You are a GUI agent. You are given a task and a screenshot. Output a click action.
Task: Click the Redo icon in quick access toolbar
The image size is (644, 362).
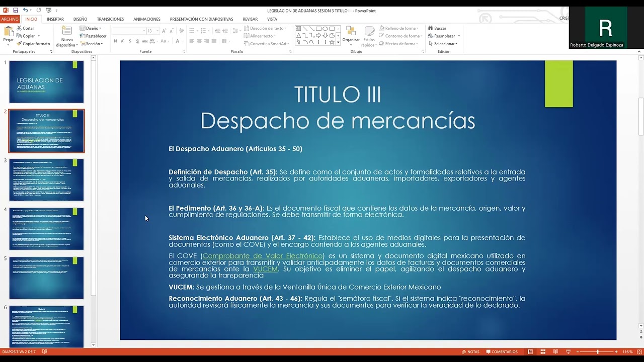coord(39,10)
